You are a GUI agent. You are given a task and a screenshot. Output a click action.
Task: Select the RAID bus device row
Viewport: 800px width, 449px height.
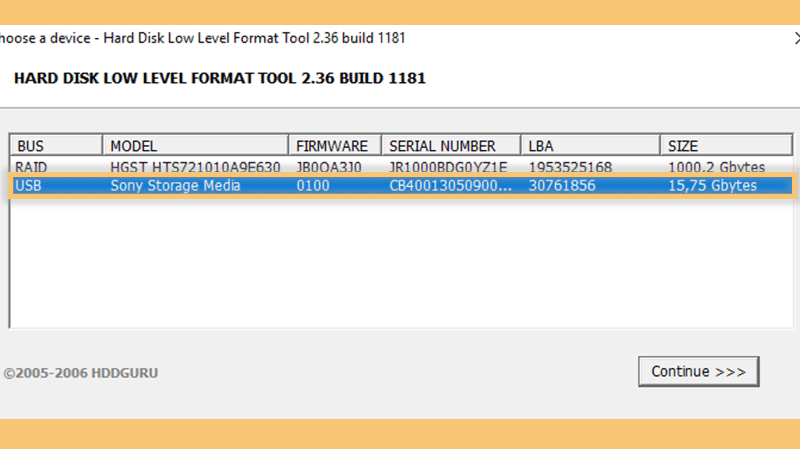click(401, 167)
